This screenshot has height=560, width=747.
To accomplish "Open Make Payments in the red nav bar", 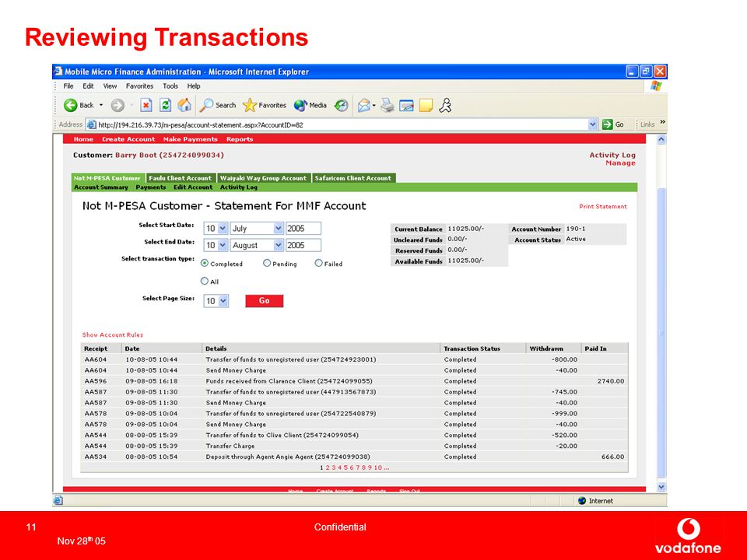I will [190, 139].
